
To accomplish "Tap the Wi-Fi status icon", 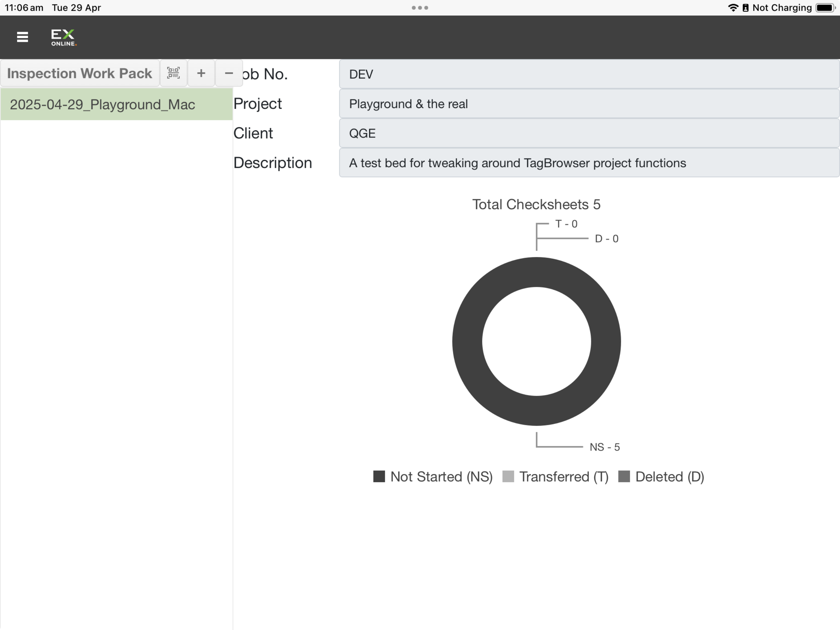I will tap(733, 8).
